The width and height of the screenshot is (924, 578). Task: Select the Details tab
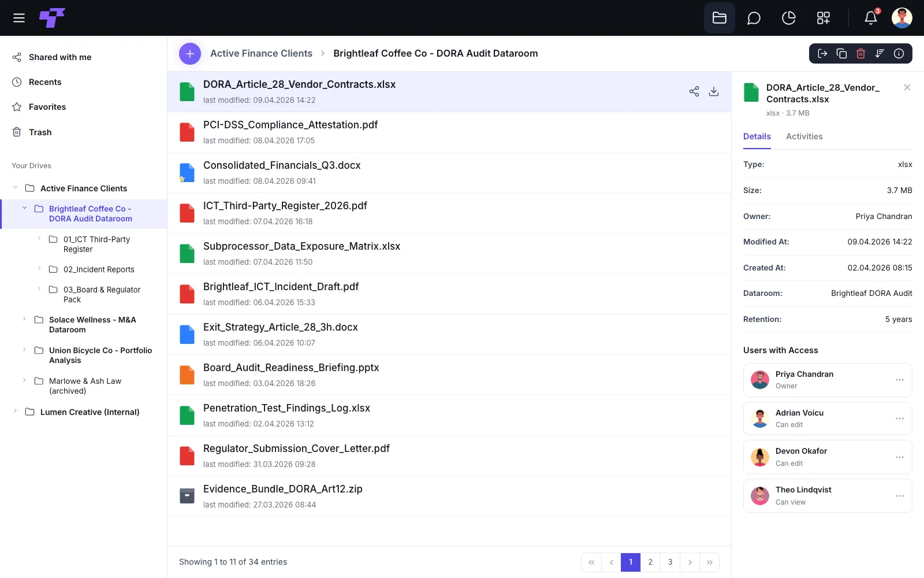point(757,136)
